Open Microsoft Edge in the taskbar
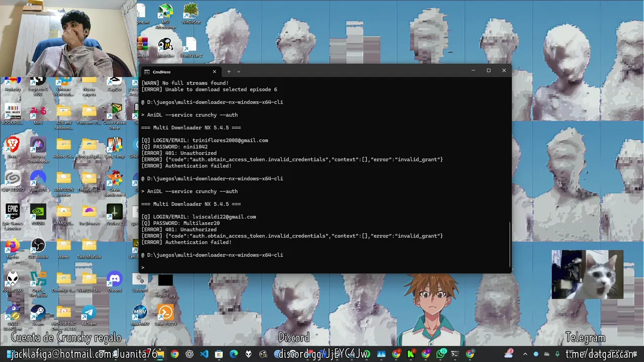644x362 pixels. 233,354
